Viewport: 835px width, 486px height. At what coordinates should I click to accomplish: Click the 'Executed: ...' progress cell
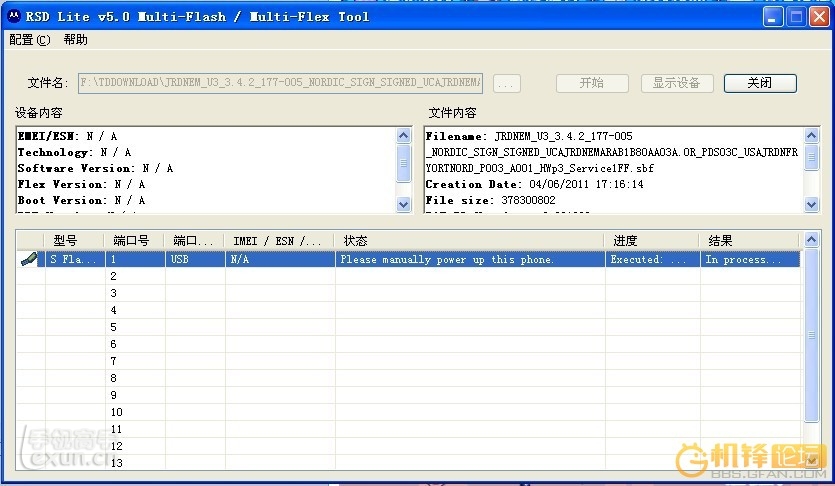pos(652,259)
